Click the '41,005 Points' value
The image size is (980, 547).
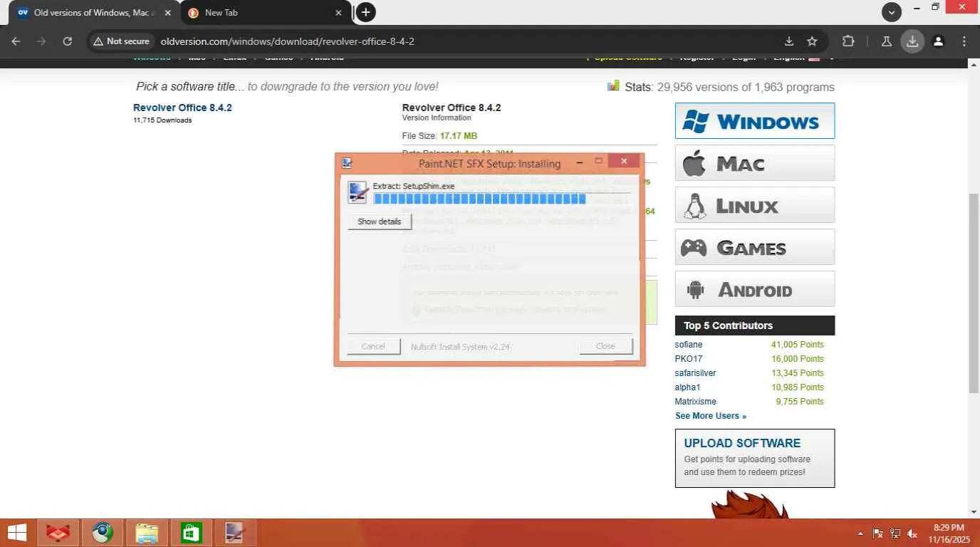797,345
